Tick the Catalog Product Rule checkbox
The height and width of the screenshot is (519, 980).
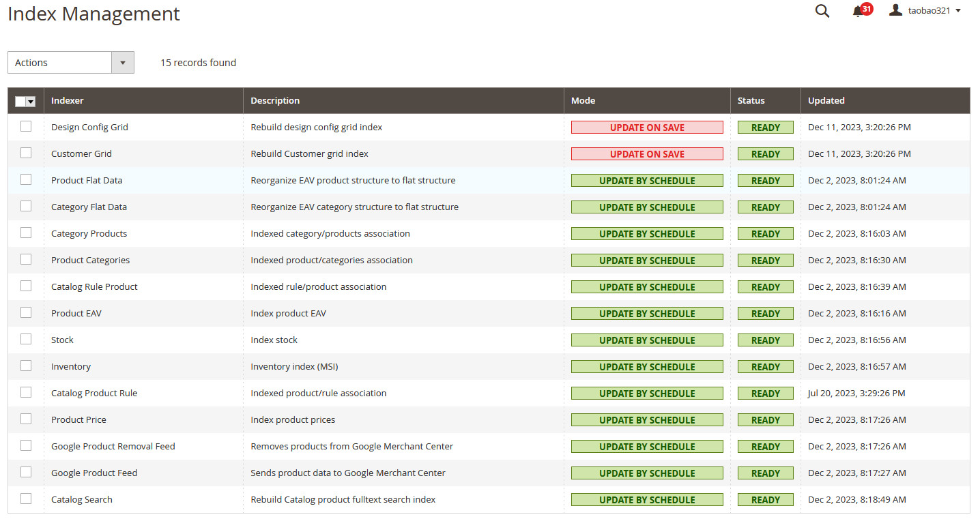click(26, 392)
